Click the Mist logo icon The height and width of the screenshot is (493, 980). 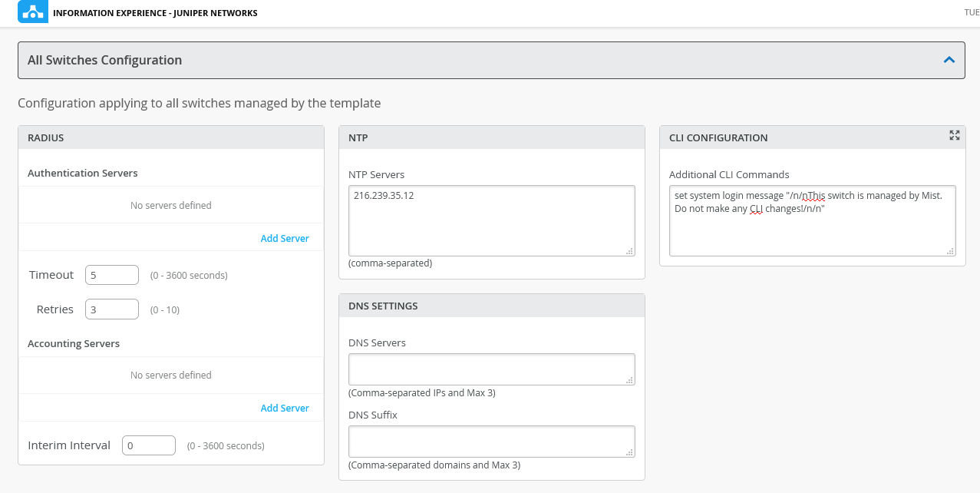click(32, 13)
